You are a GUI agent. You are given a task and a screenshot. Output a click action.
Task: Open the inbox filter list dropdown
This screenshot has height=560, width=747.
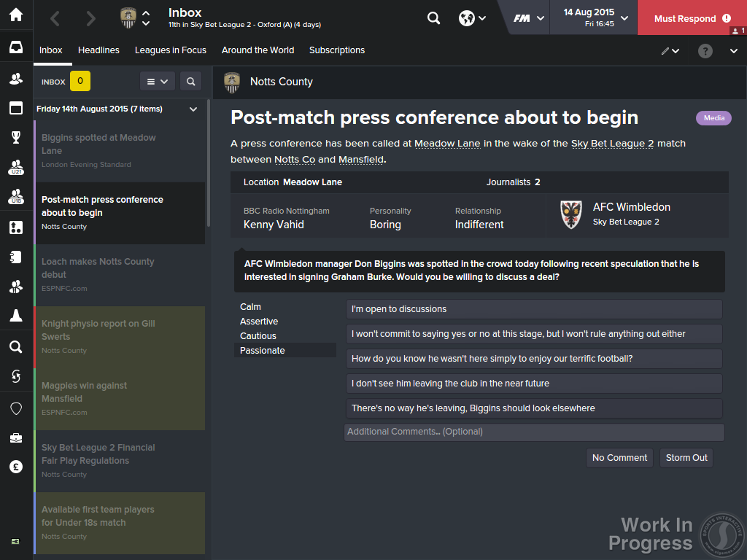point(158,82)
